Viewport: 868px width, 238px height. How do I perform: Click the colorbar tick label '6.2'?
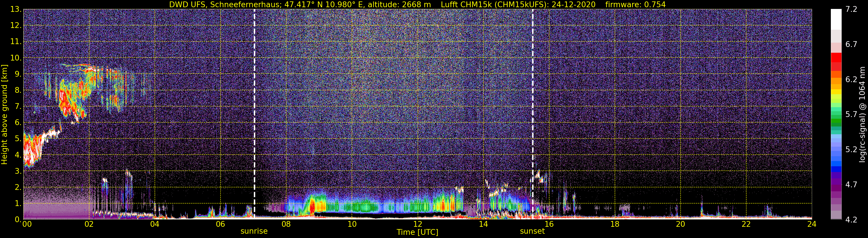pyautogui.click(x=852, y=80)
